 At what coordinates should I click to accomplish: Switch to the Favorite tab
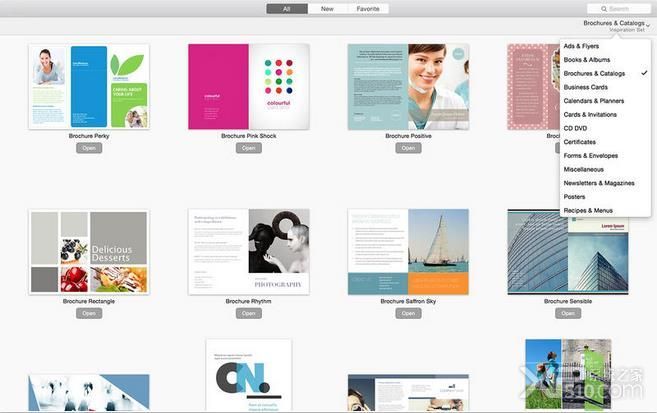click(x=368, y=9)
